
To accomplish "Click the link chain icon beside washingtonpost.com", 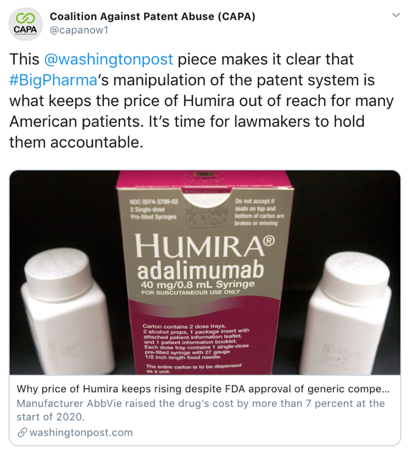I will [22, 433].
